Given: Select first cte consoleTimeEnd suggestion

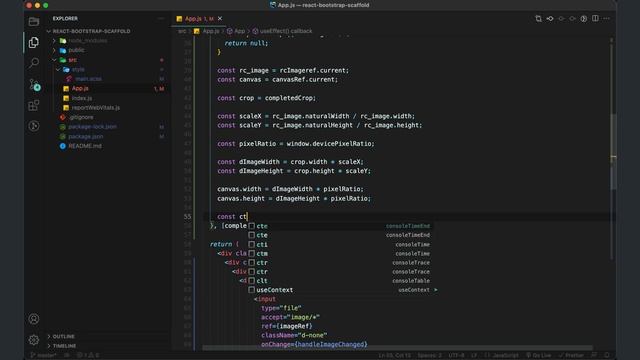Looking at the screenshot, I should (x=341, y=226).
